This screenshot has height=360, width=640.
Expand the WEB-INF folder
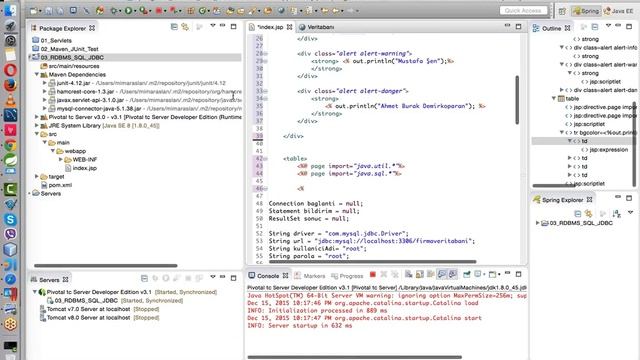pyautogui.click(x=60, y=160)
